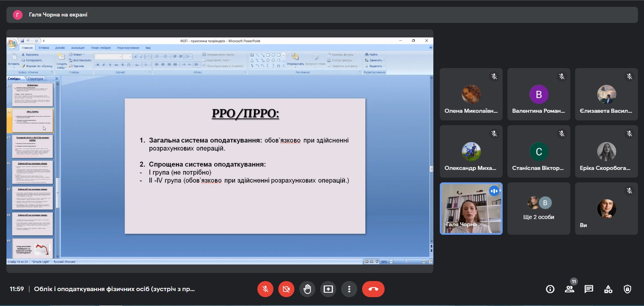Screen dimensions: 644x306
Task: Open Выделить select dropdown
Action: [x=375, y=66]
